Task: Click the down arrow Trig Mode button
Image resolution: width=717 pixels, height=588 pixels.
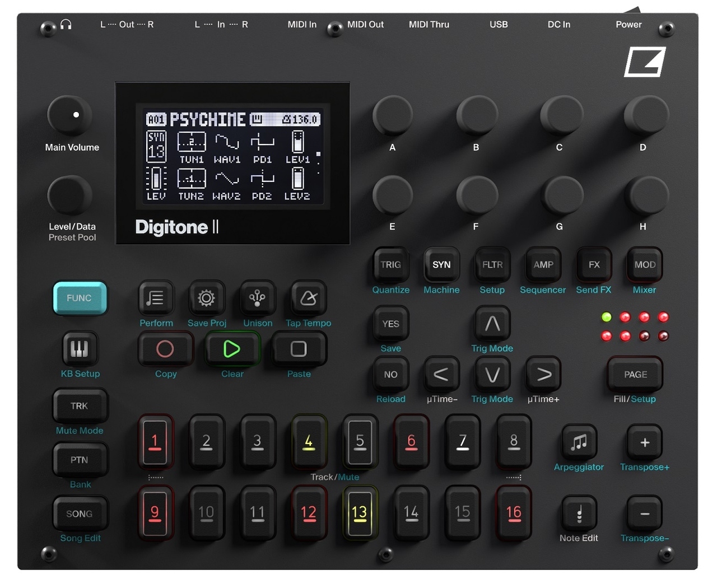Action: coord(492,374)
